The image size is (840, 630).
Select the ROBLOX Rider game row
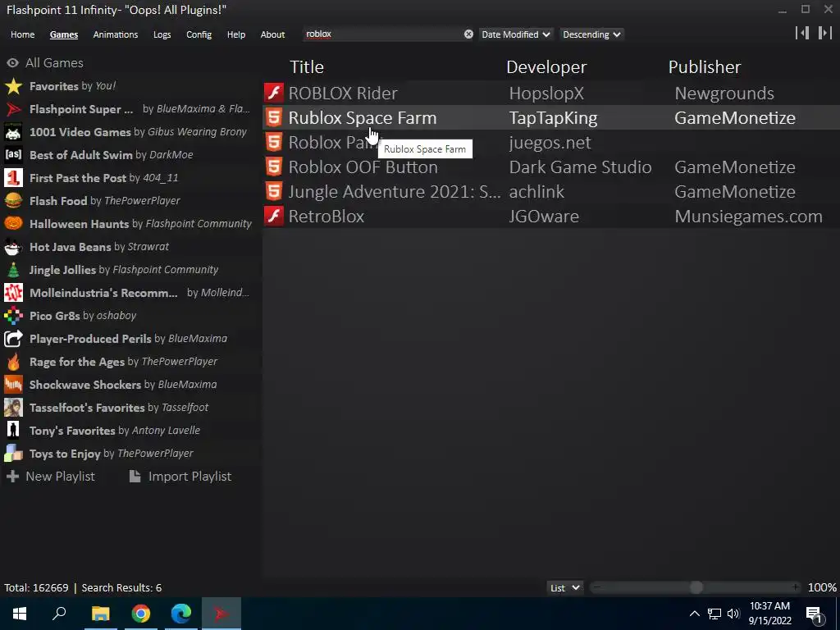[x=551, y=93]
